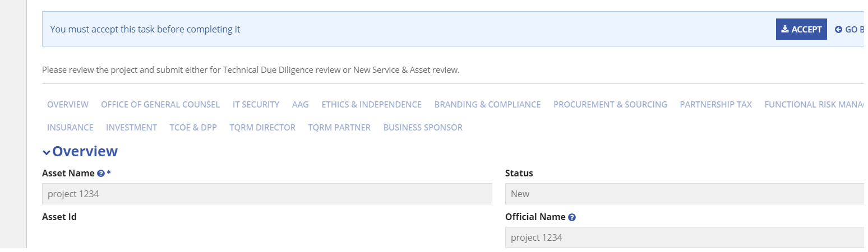Click the Asset Name help icon
Viewport: 868px width, 252px height.
pyautogui.click(x=101, y=174)
